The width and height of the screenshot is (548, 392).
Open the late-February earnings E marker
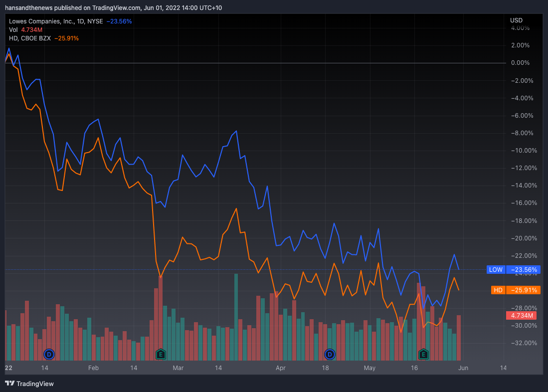(160, 355)
